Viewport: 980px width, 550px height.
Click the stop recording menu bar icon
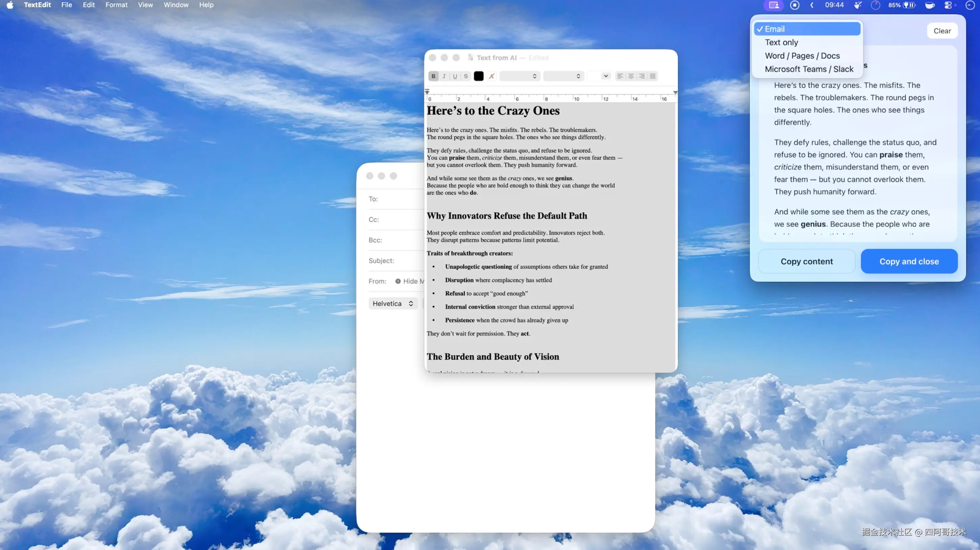794,5
